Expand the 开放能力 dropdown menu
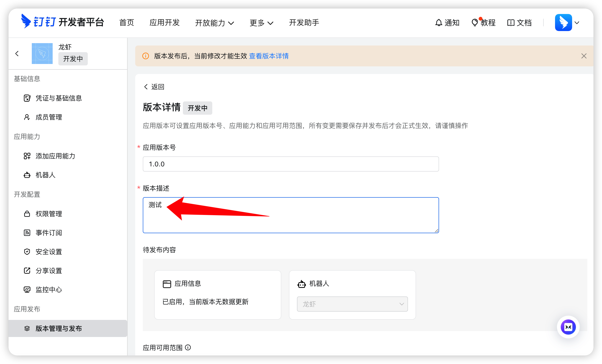This screenshot has height=364, width=602. [214, 23]
